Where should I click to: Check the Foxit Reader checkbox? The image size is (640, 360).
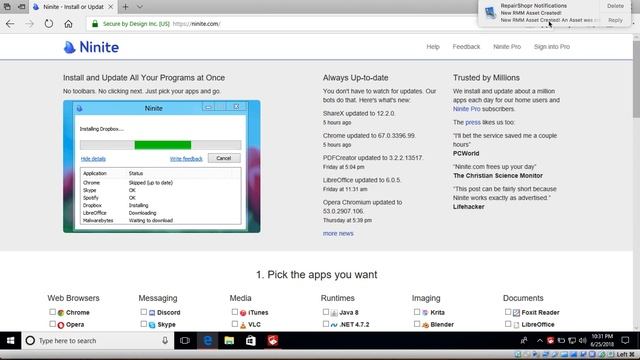point(508,312)
